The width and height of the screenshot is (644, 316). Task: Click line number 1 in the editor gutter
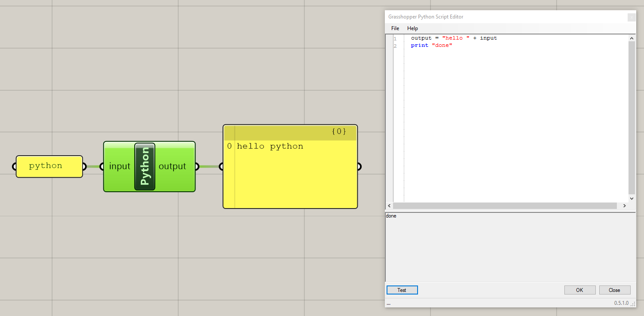pyautogui.click(x=395, y=38)
